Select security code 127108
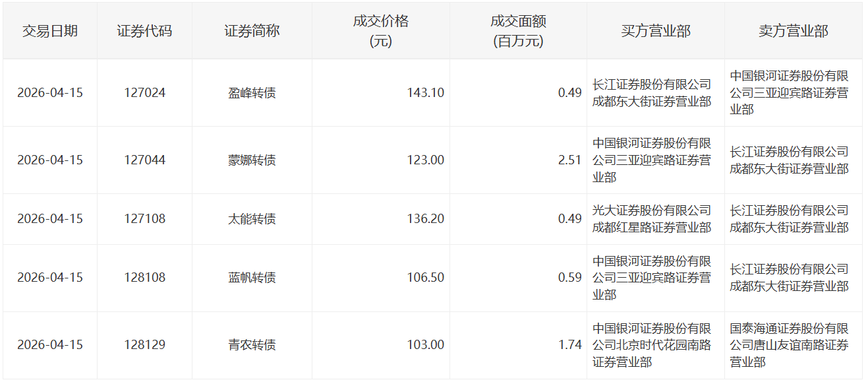The height and width of the screenshot is (384, 868). click(144, 219)
